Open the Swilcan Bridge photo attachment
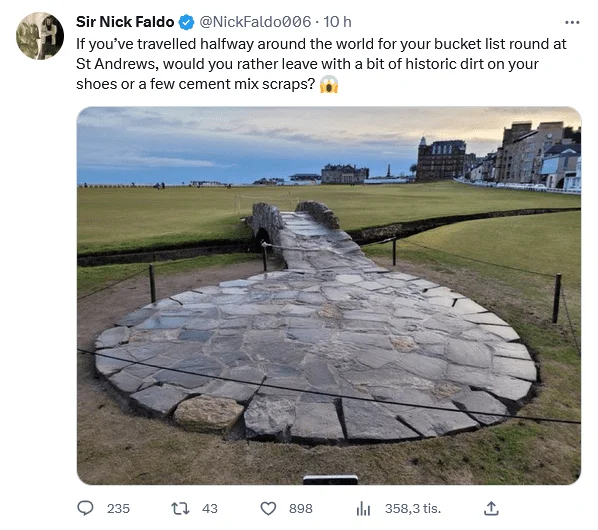Image resolution: width=598 pixels, height=530 pixels. (329, 296)
